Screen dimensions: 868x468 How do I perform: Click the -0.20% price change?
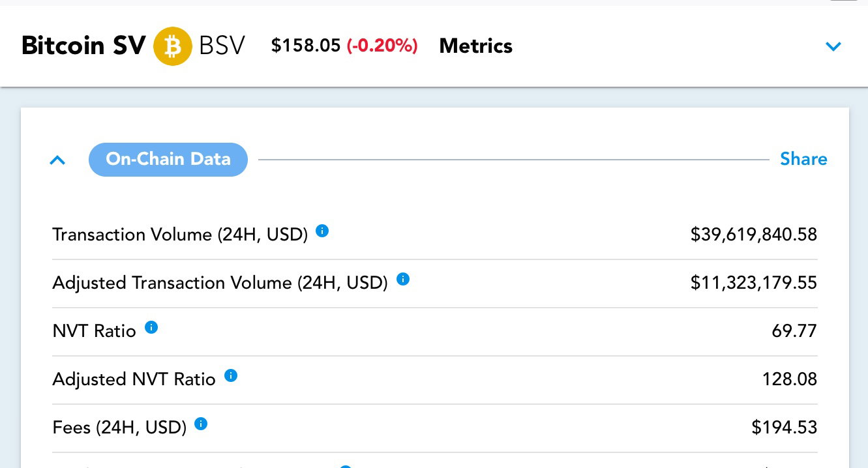pyautogui.click(x=382, y=46)
